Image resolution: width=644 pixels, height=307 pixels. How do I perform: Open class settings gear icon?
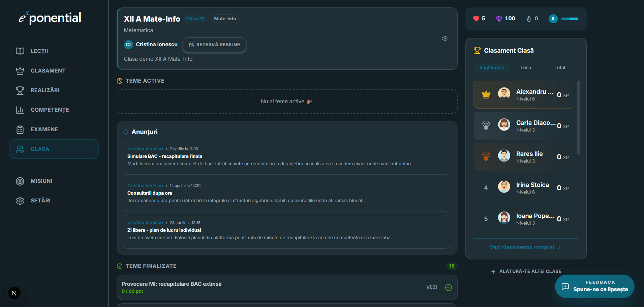[x=445, y=38]
